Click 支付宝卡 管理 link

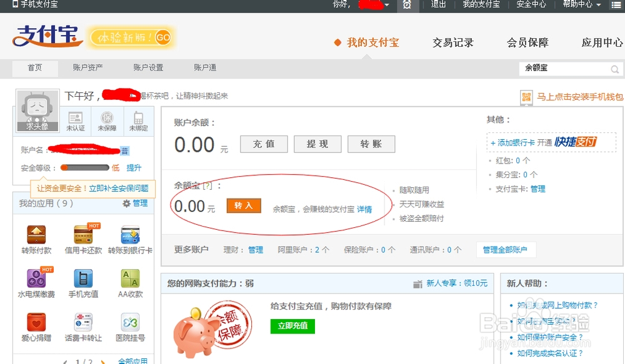[x=537, y=189]
